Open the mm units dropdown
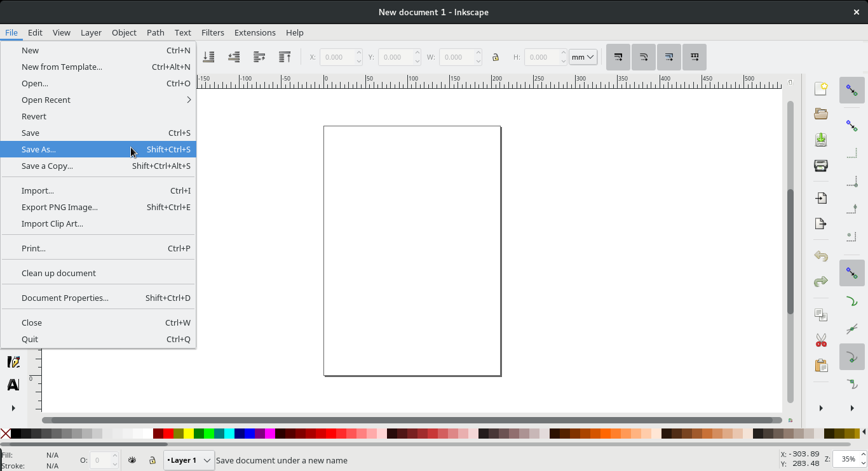Image resolution: width=868 pixels, height=471 pixels. point(583,56)
